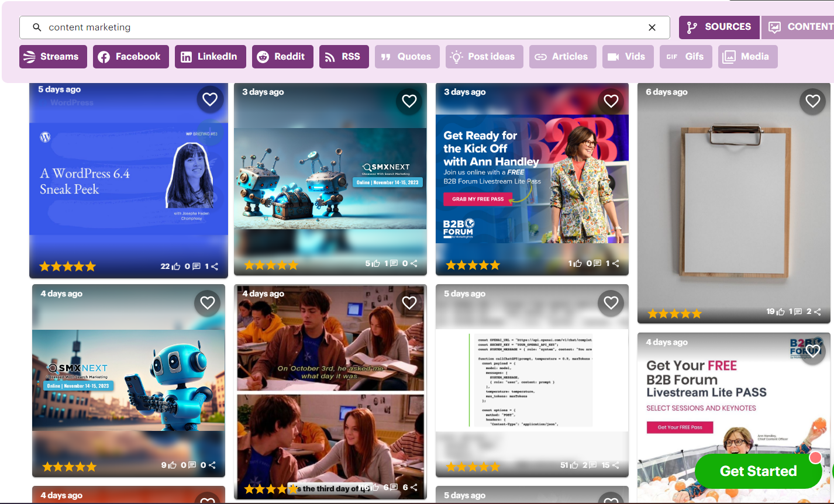Switch to the CONTENT tab
The width and height of the screenshot is (834, 504).
coord(798,27)
